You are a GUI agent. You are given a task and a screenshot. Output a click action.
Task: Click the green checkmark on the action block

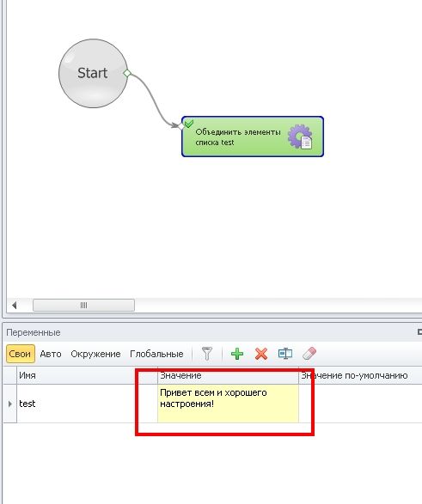pos(189,124)
